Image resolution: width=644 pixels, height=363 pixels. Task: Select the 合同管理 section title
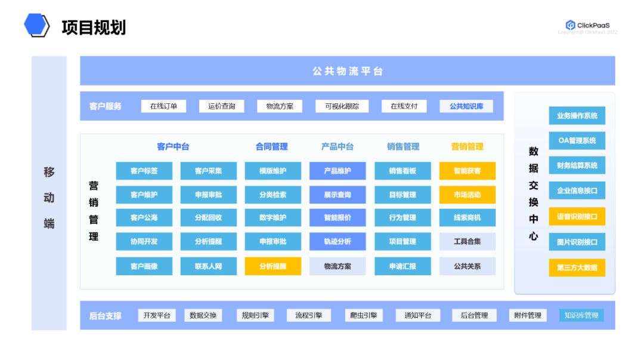273,147
